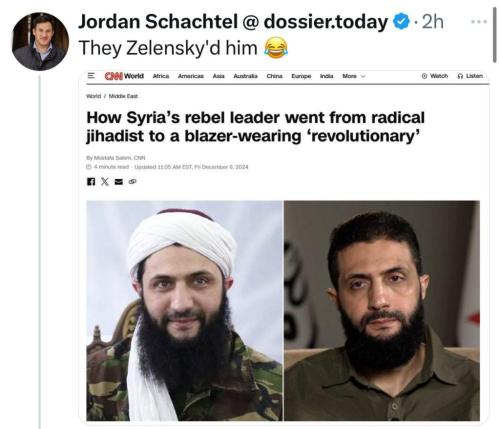Copy article link with chain icon
This screenshot has width=500, height=429.
pos(133,182)
